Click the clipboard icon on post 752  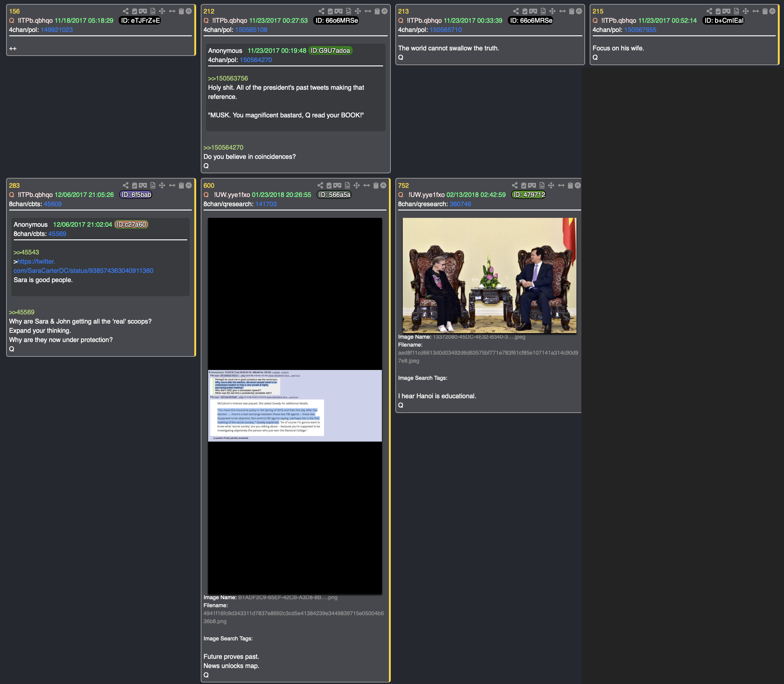tap(571, 185)
